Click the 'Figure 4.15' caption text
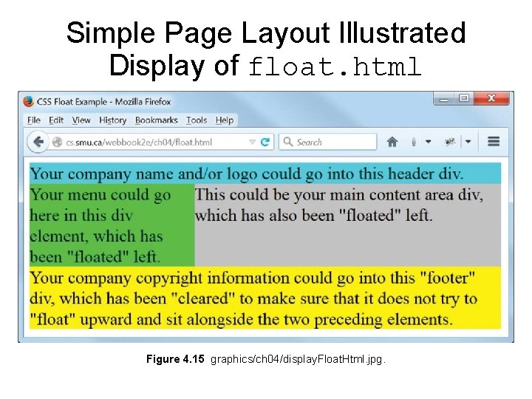Viewport: 532px width, 399px height. click(x=175, y=359)
